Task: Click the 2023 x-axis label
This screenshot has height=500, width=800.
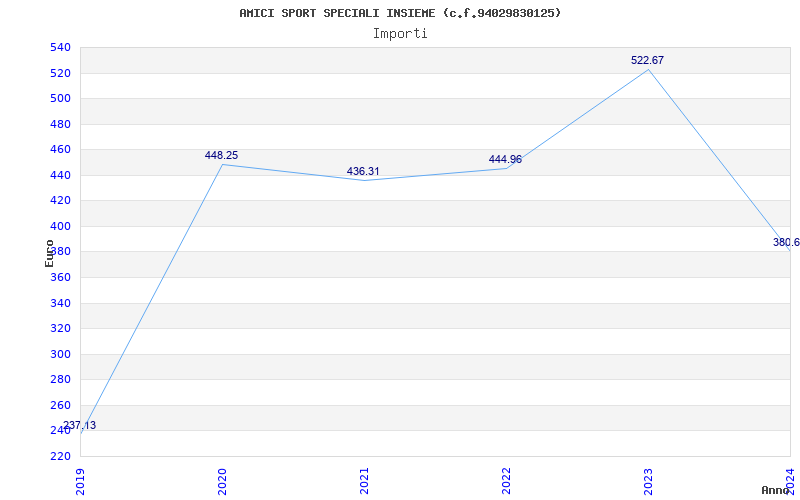Action: (648, 482)
